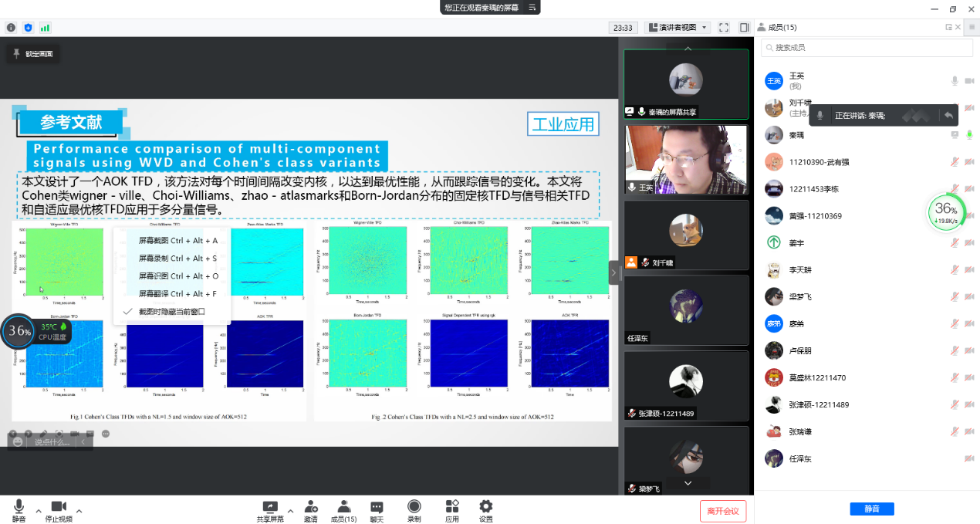Toggle camera with 停止视频
The width and height of the screenshot is (980, 524).
59,509
